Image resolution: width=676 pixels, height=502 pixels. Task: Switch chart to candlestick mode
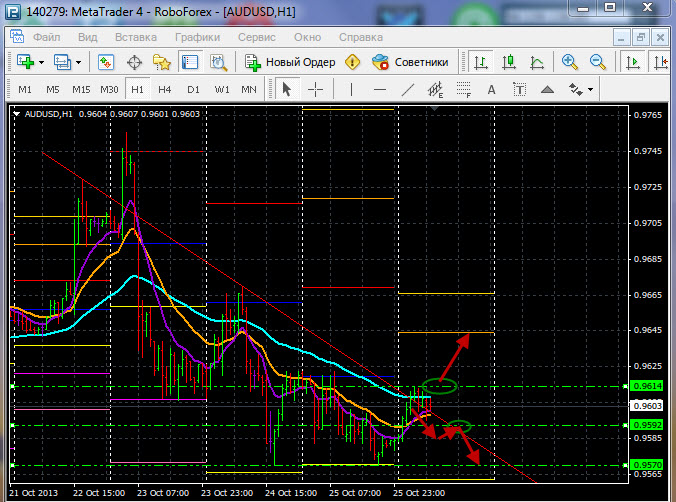509,62
